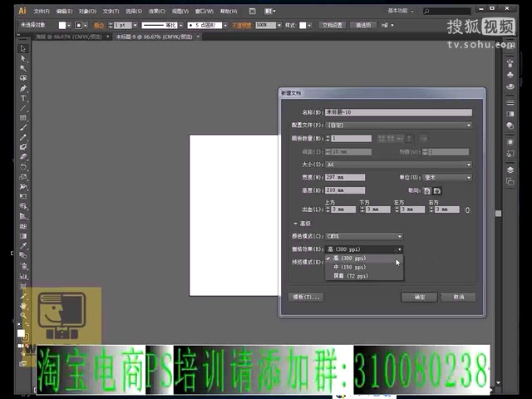Open the 单位(U) units dropdown
532x399 pixels.
click(447, 177)
